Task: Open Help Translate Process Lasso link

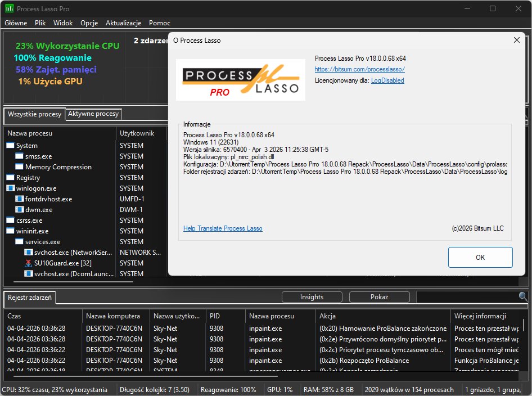Action: [223, 228]
